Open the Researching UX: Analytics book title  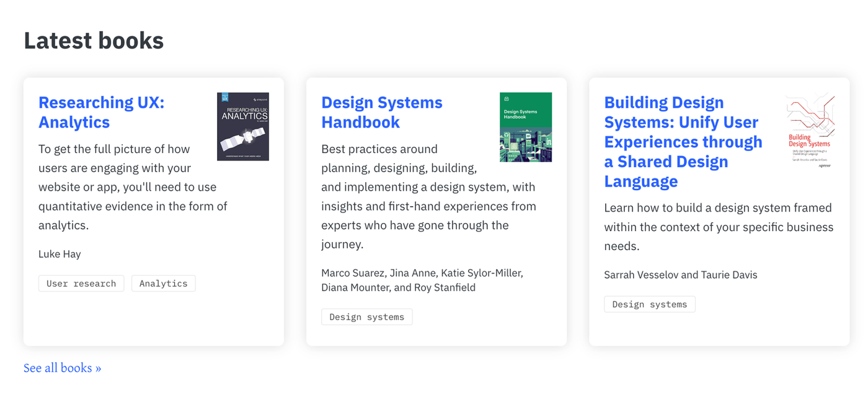pyautogui.click(x=101, y=112)
